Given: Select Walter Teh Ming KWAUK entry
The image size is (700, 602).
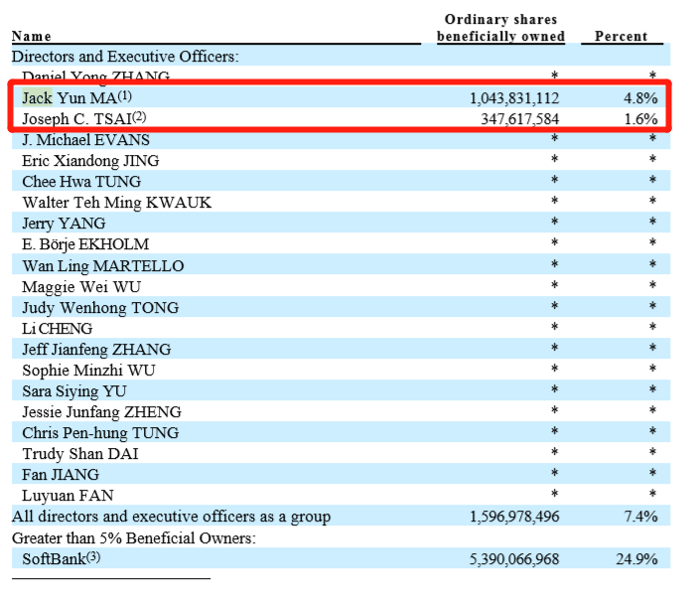Looking at the screenshot, I should pos(116,203).
